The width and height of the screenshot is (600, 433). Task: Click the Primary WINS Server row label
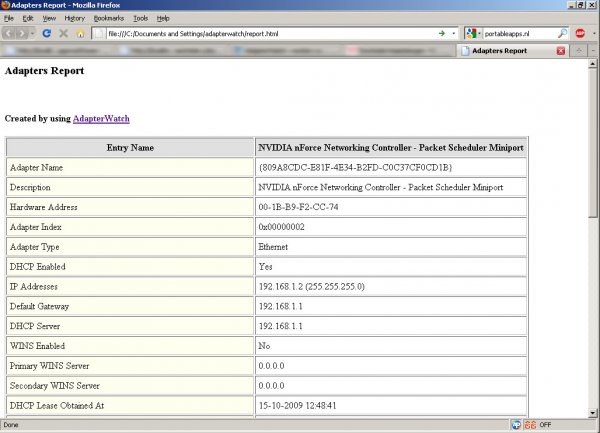49,366
